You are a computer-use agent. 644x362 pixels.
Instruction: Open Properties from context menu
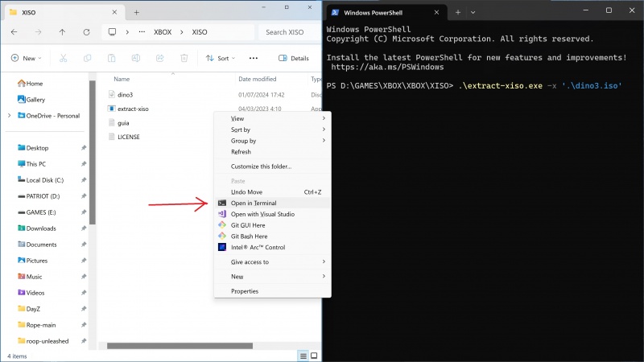pyautogui.click(x=273, y=291)
